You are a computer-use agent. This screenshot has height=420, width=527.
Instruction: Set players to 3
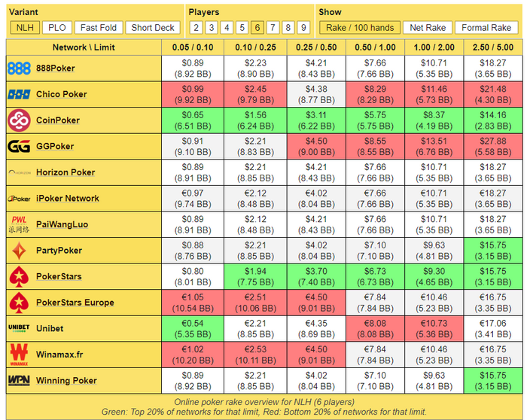click(x=212, y=28)
